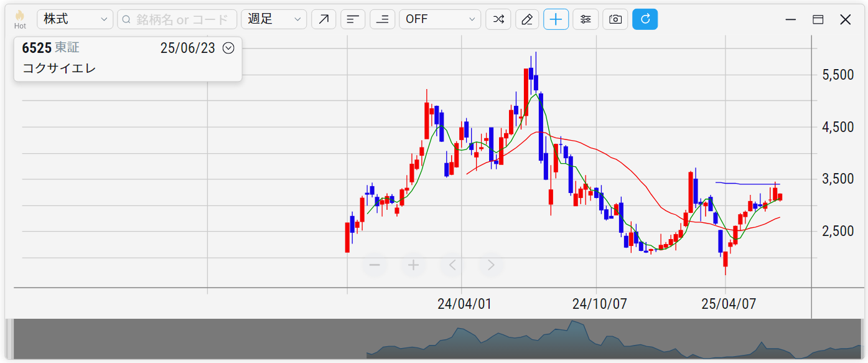The image size is (868, 363).
Task: Zoom out chart with minus button
Action: pyautogui.click(x=375, y=265)
